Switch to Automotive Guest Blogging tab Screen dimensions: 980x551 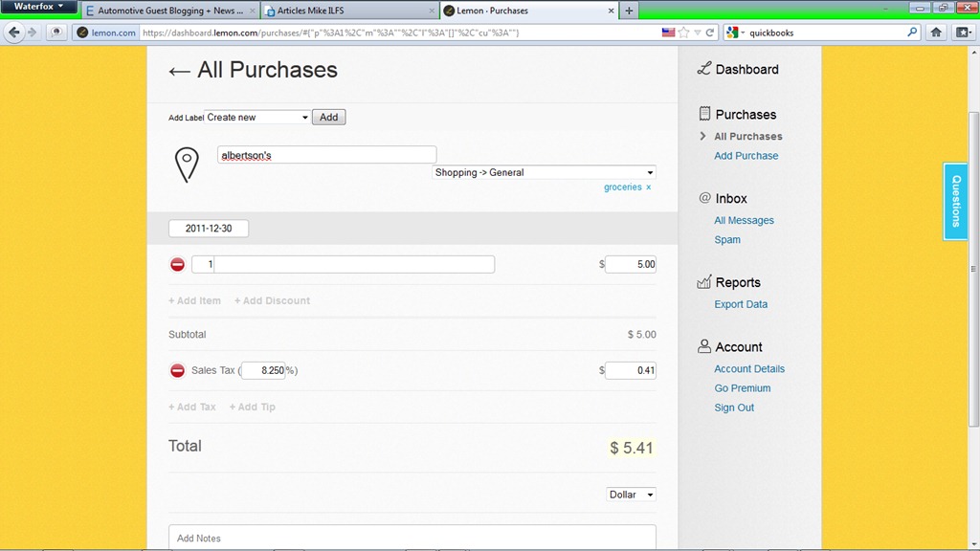point(170,11)
